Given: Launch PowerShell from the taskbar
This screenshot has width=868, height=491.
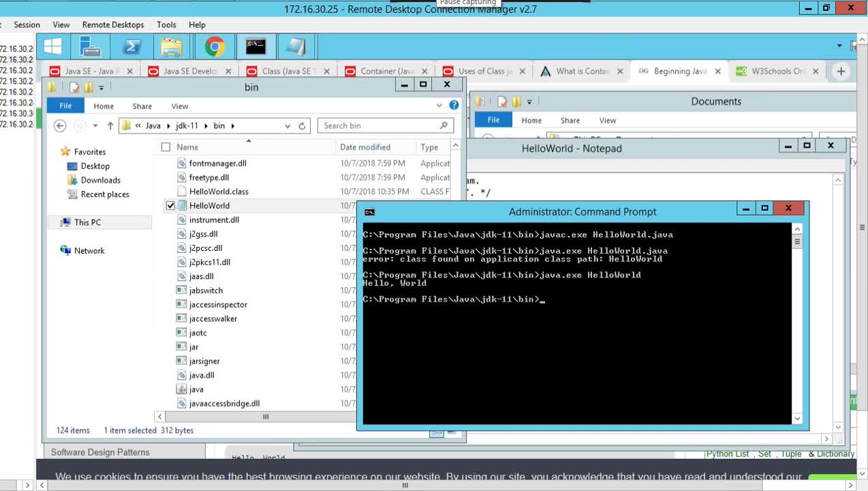Looking at the screenshot, I should (131, 46).
